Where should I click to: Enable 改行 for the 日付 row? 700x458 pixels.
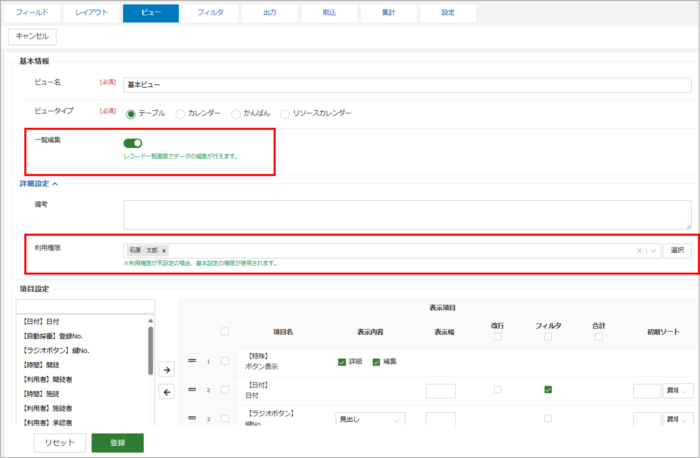(497, 390)
